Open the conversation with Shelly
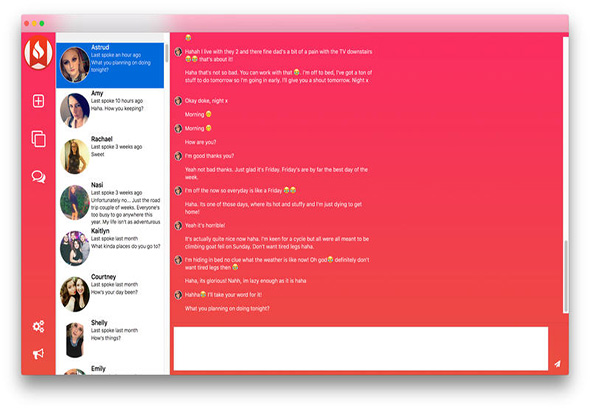 coord(110,340)
